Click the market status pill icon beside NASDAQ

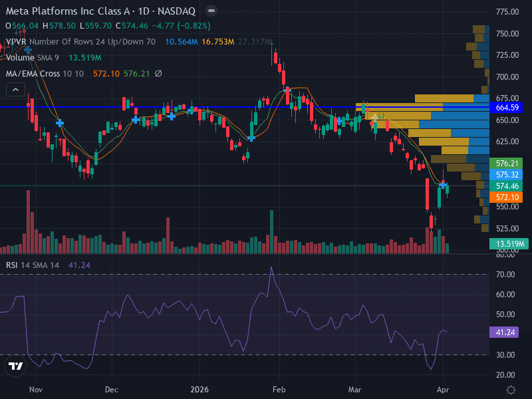point(211,11)
